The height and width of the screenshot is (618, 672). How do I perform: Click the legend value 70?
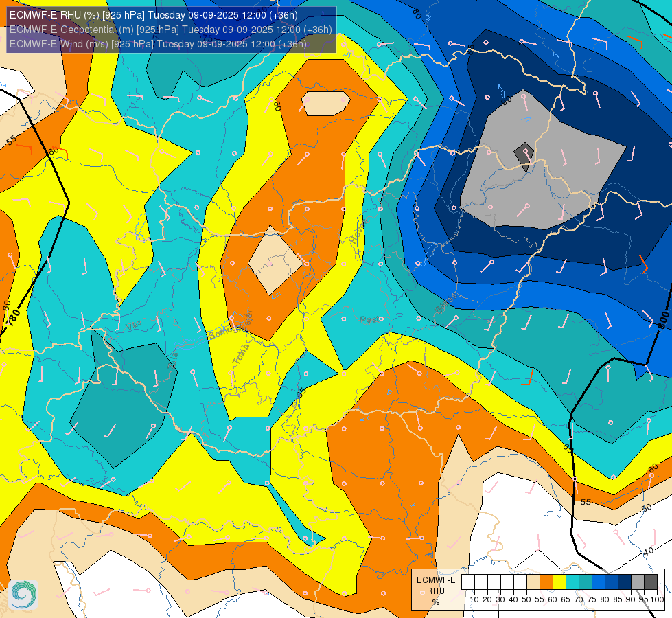(x=579, y=599)
